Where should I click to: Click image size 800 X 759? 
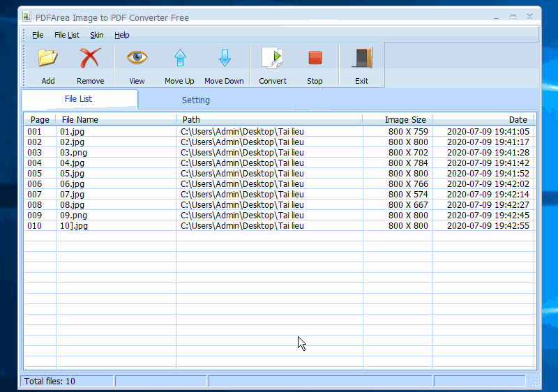[x=408, y=132]
